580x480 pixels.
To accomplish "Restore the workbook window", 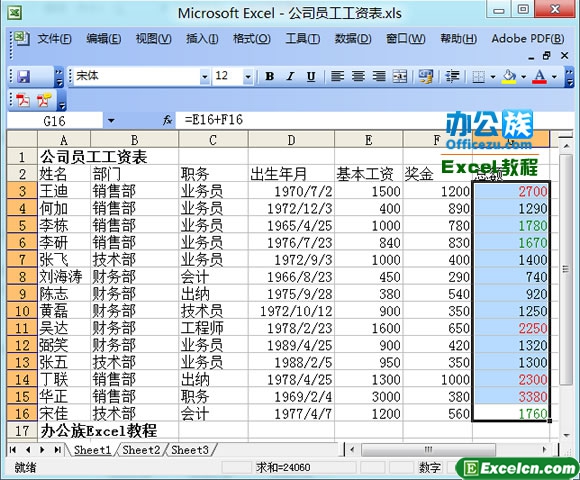I will 546,56.
